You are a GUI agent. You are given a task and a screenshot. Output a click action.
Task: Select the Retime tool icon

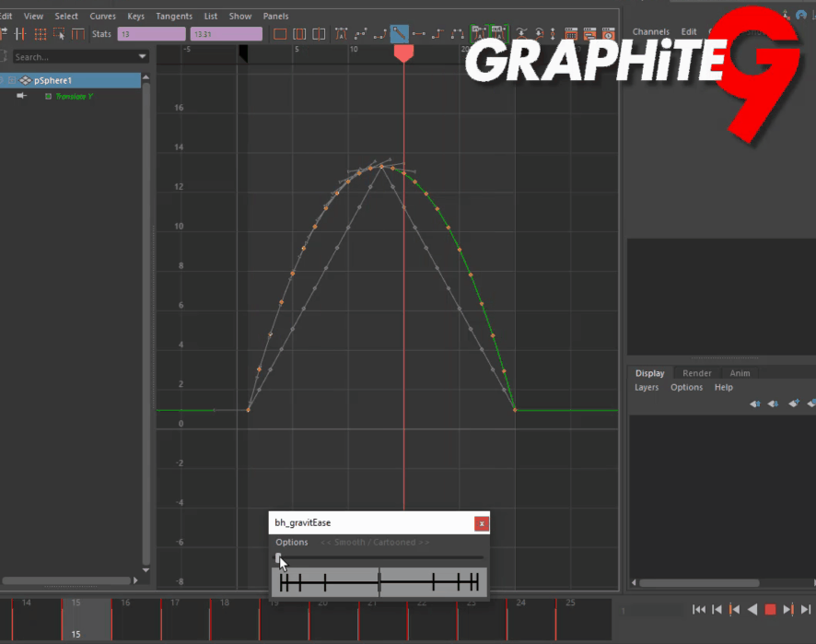tap(78, 34)
